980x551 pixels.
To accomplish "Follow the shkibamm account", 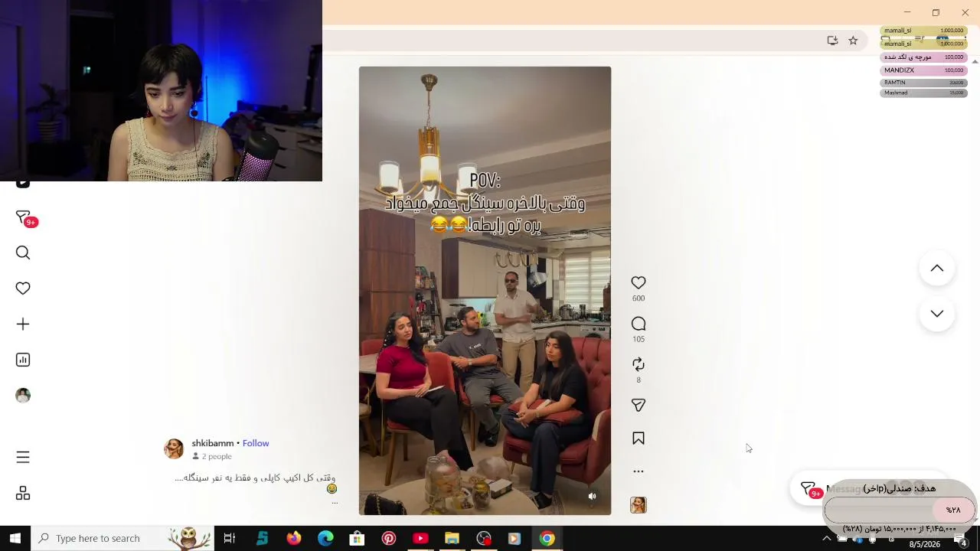I will (x=256, y=443).
